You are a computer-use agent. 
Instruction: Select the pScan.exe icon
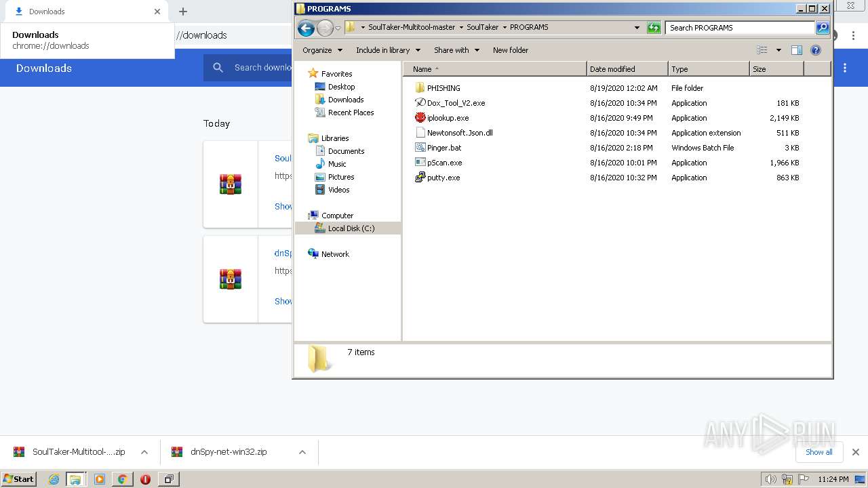tap(420, 163)
